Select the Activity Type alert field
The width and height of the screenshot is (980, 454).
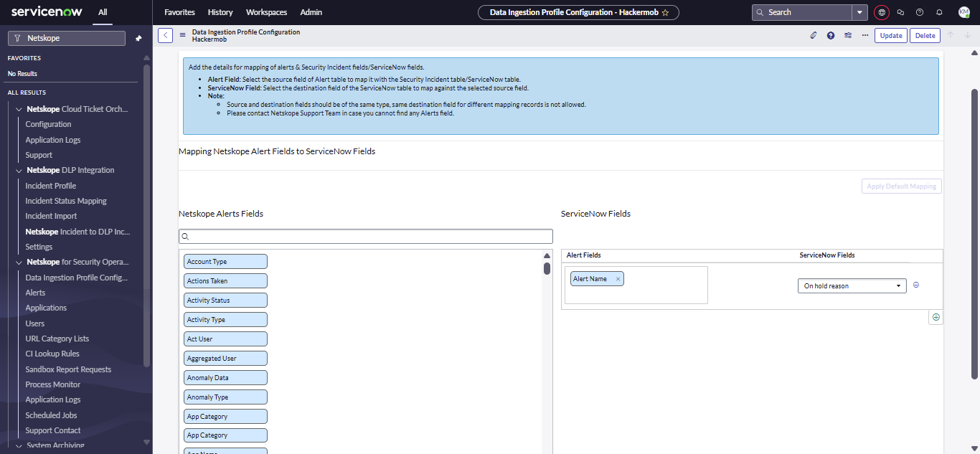(x=225, y=320)
